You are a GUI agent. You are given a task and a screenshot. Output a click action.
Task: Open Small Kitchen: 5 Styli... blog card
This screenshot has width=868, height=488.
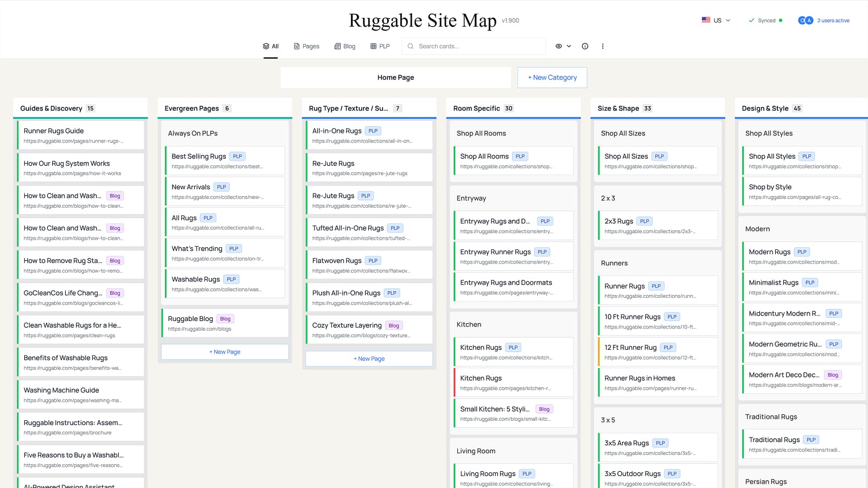click(x=514, y=413)
